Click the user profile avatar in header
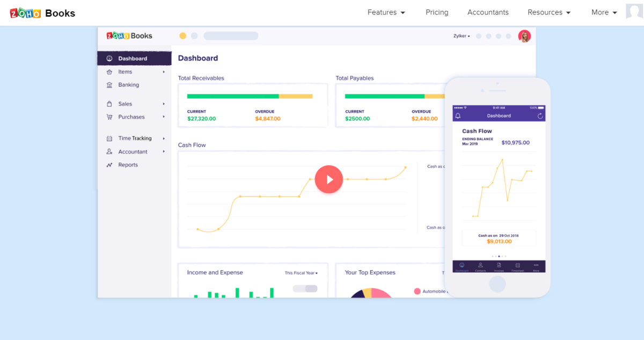Viewport: 644px width, 340px height. pos(634,12)
